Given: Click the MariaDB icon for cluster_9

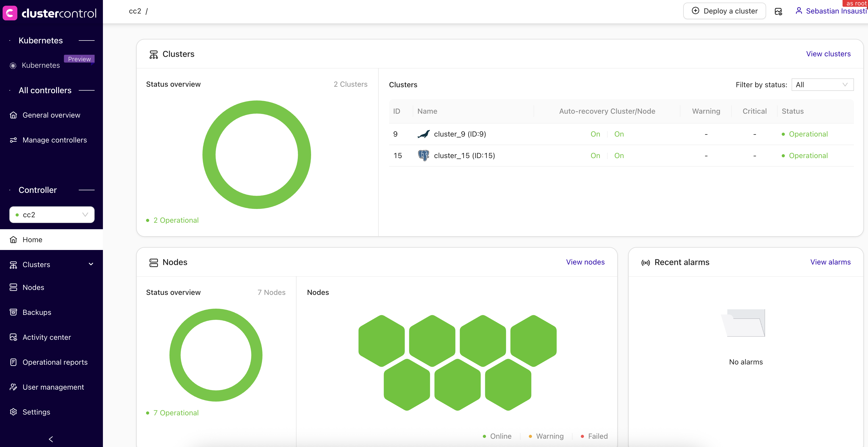Looking at the screenshot, I should coord(424,134).
